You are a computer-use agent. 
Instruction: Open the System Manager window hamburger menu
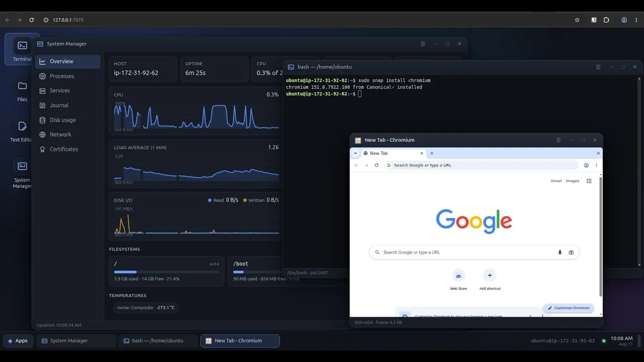[x=423, y=44]
